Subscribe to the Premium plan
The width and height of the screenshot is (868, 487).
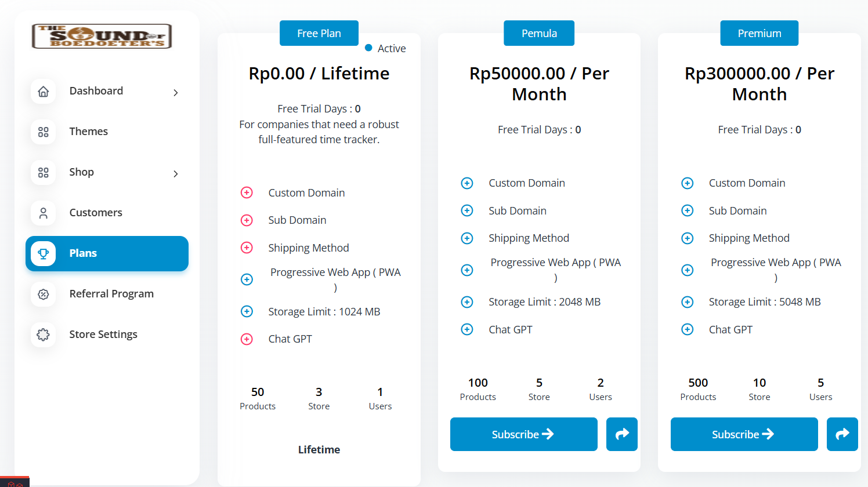744,434
